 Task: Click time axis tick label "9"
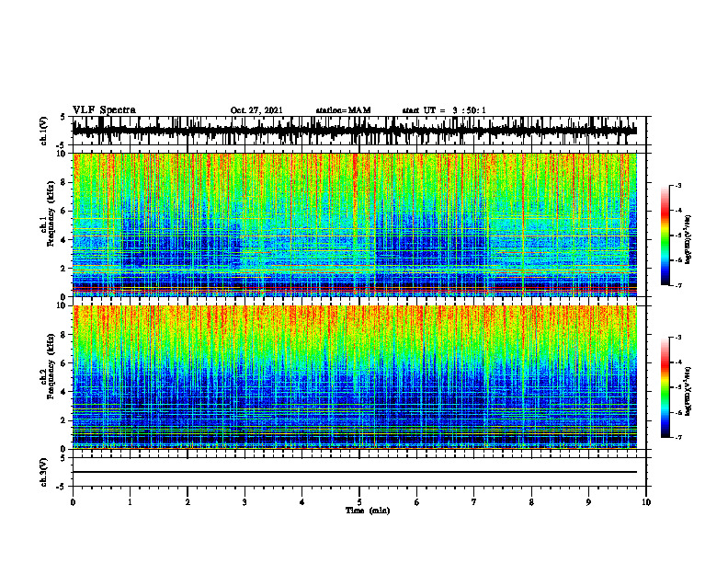pyautogui.click(x=588, y=502)
